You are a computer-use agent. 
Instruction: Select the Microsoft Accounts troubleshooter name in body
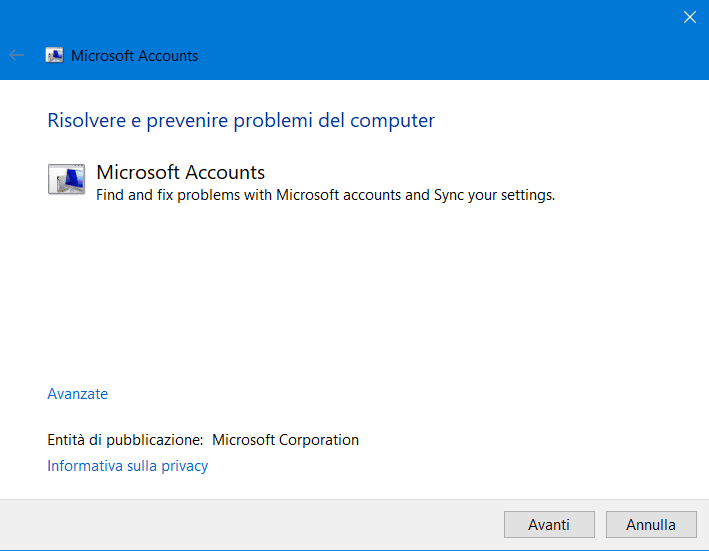180,172
